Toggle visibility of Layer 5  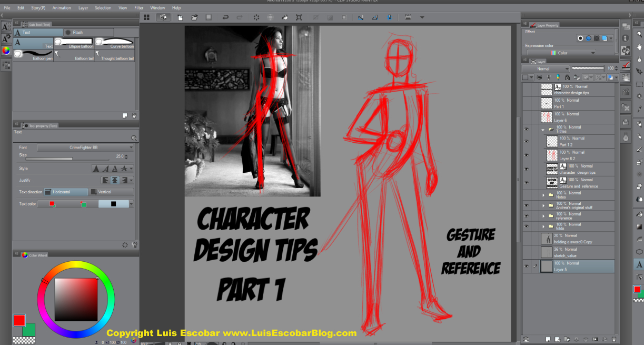(526, 266)
